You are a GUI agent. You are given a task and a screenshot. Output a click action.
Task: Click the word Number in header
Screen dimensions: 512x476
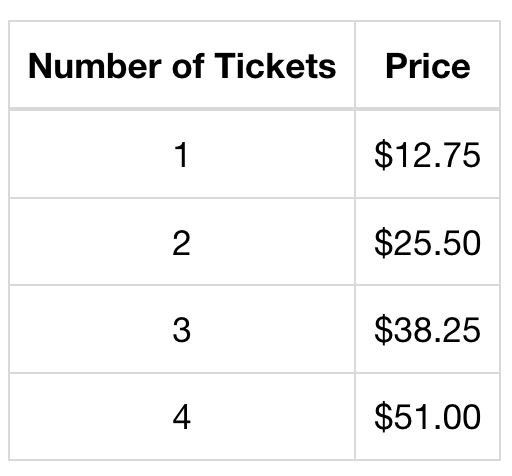[x=95, y=66]
